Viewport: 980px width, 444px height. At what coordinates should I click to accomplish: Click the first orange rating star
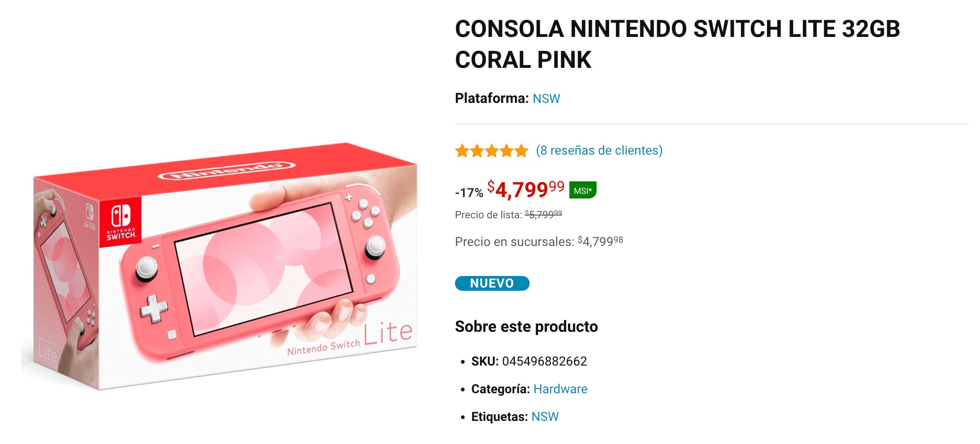(x=462, y=150)
